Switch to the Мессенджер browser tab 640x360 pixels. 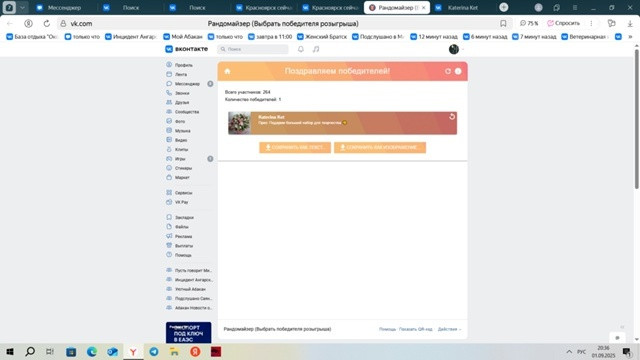tap(64, 8)
